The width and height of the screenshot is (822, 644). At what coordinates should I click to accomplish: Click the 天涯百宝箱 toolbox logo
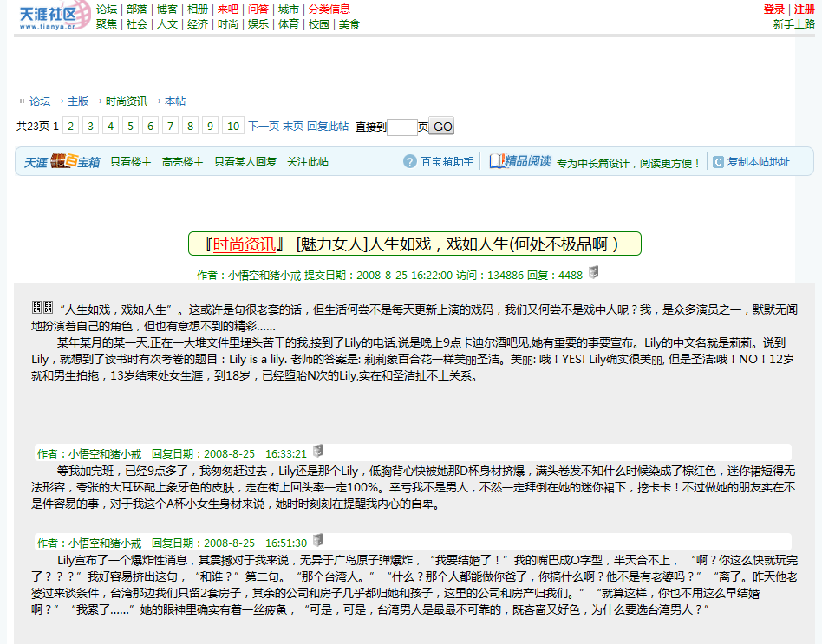[x=62, y=161]
